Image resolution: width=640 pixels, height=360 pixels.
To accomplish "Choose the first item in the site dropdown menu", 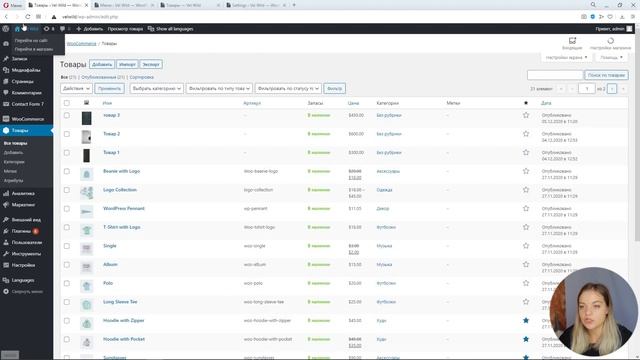I will (x=31, y=41).
